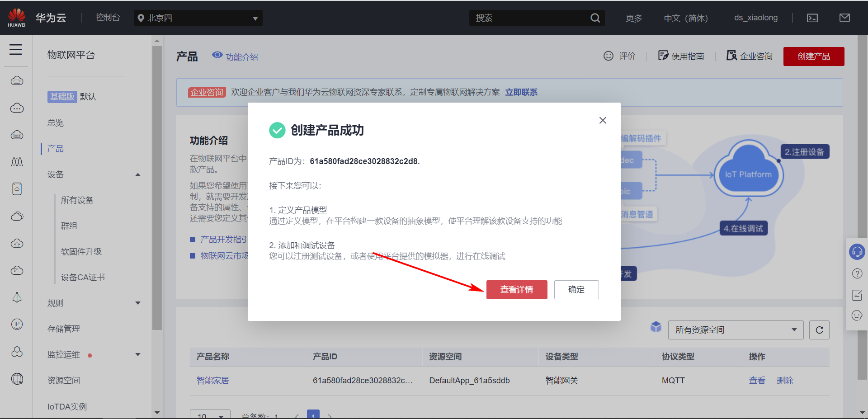
Task: Open the CloudShell terminal icon
Action: point(812,18)
